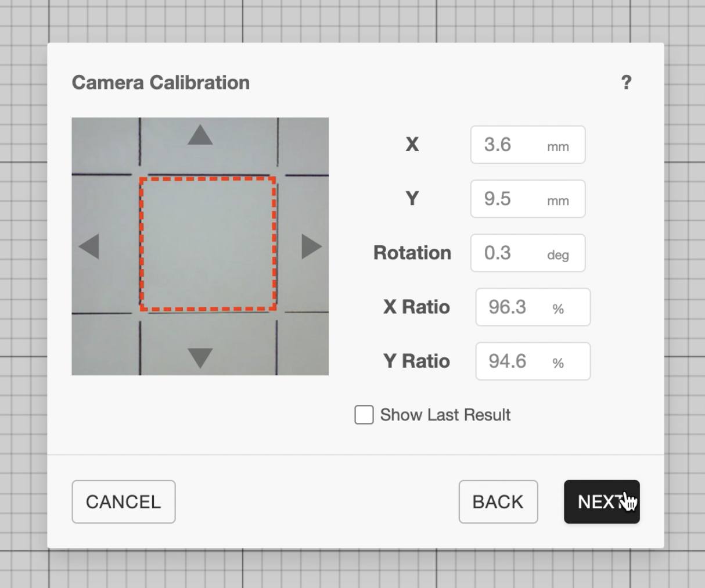
Task: Go to previous step with BACK
Action: click(498, 501)
